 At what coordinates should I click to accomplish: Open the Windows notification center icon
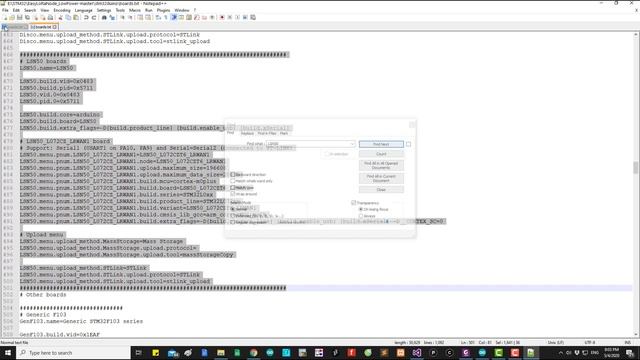click(x=630, y=353)
